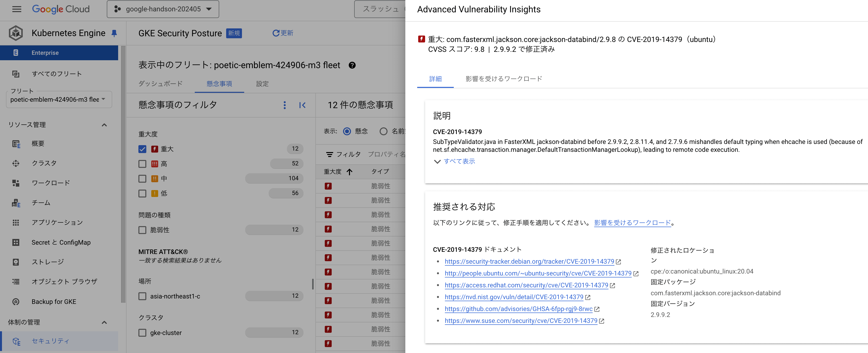Image resolution: width=868 pixels, height=353 pixels.
Task: Click the critical severity icon in the first row
Action: point(328,186)
